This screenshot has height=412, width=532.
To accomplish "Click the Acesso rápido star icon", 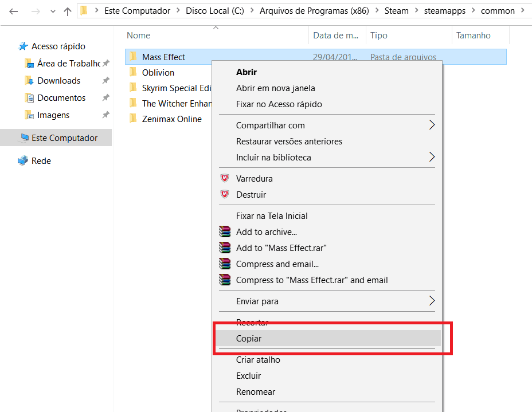I will pyautogui.click(x=23, y=46).
